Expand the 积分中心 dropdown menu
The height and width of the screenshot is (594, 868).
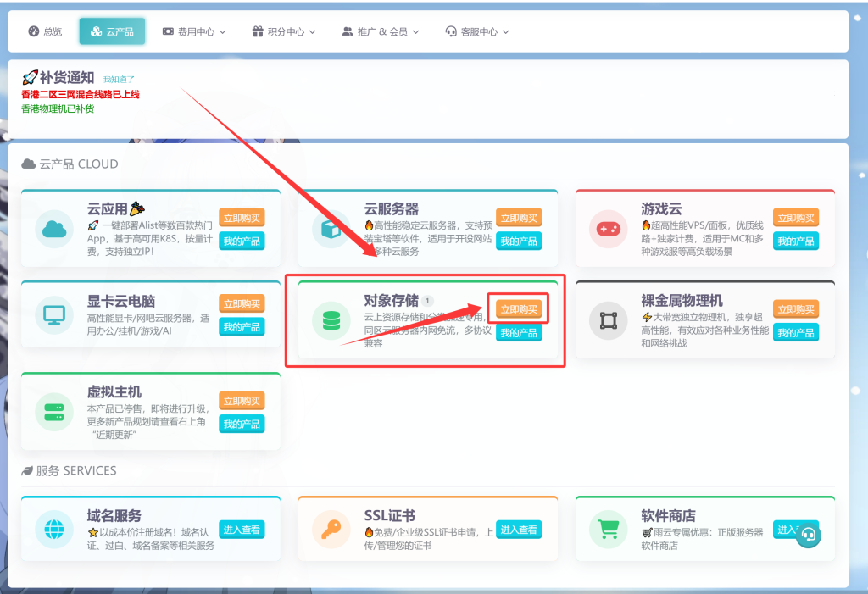tap(284, 31)
